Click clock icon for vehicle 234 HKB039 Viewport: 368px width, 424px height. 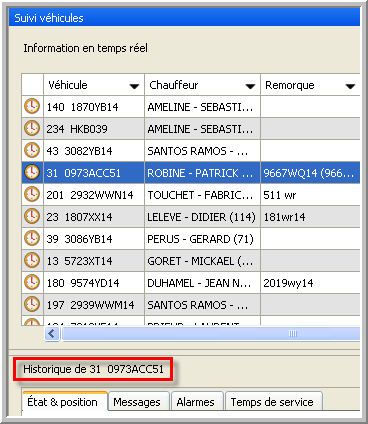32,128
